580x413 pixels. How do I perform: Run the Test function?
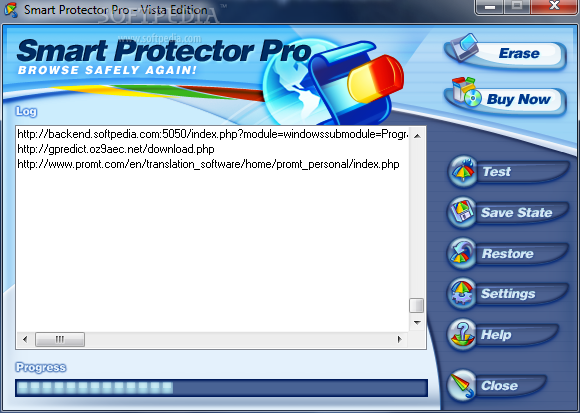[x=508, y=172]
